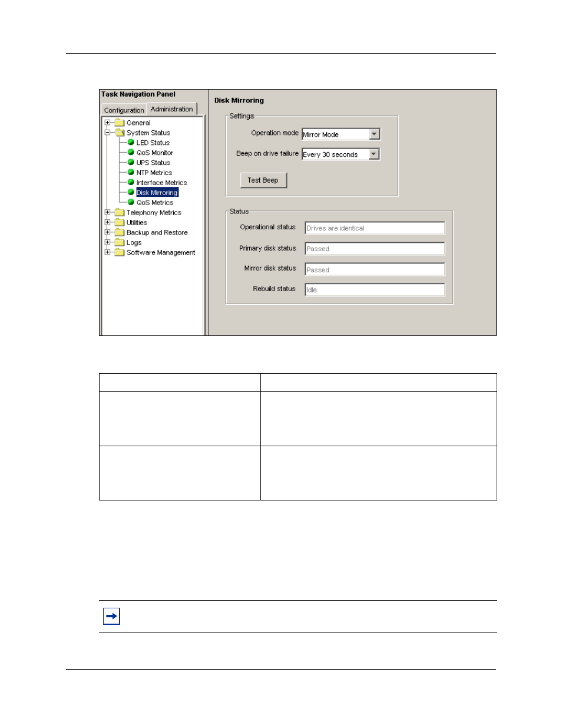Collapse the System Status tree node
The height and width of the screenshot is (728, 562).
click(108, 133)
